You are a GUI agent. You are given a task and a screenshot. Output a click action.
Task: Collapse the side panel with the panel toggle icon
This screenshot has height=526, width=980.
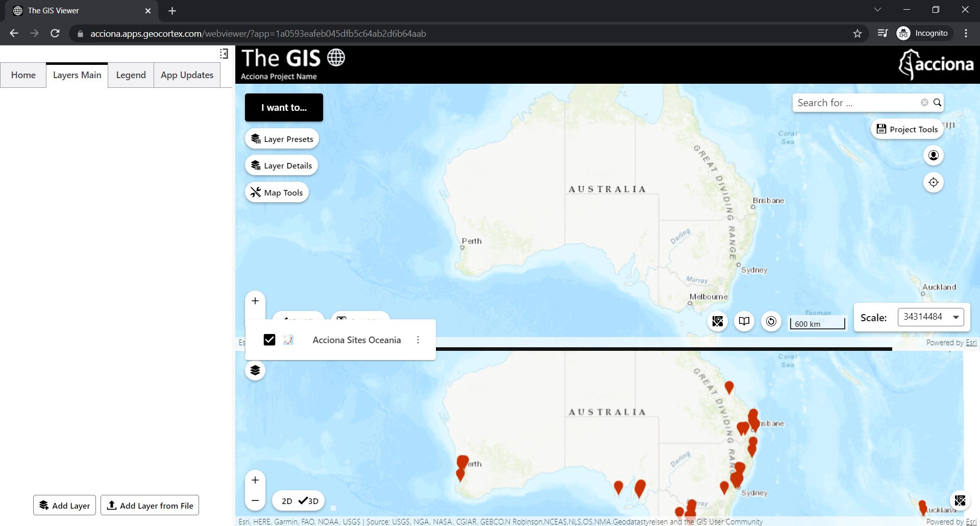point(224,54)
